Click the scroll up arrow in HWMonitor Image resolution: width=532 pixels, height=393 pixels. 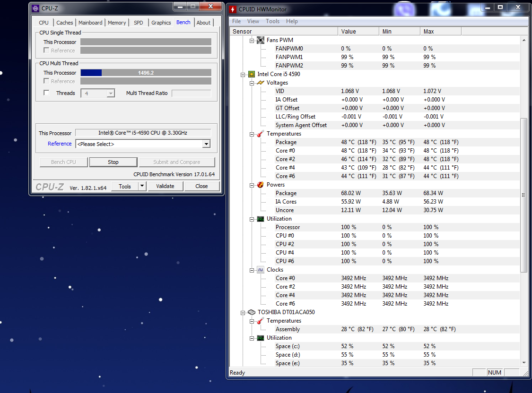523,40
